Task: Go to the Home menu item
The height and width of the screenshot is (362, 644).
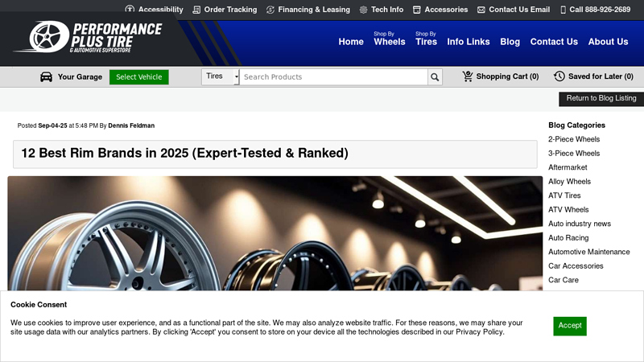Action: (351, 42)
